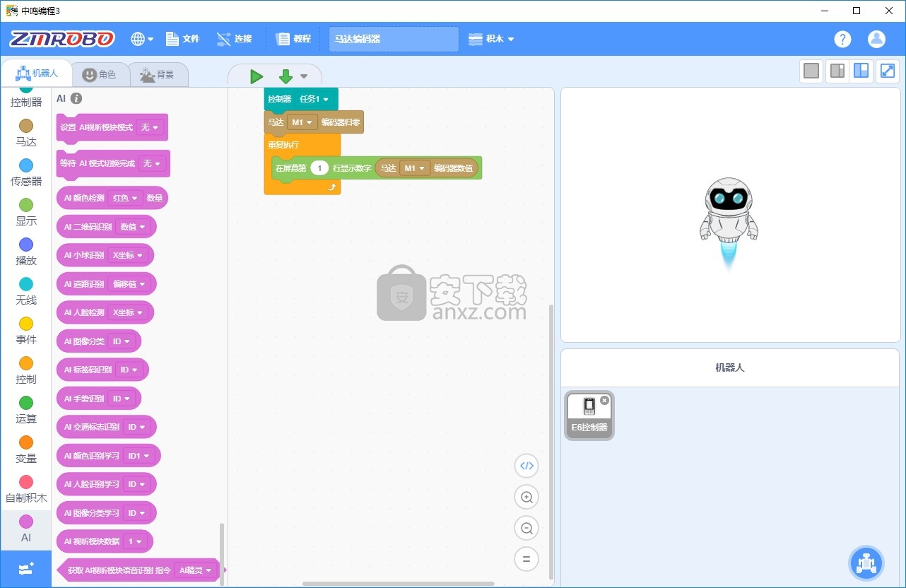906x588 pixels.
Task: Select AI block category
Action: coord(26,529)
